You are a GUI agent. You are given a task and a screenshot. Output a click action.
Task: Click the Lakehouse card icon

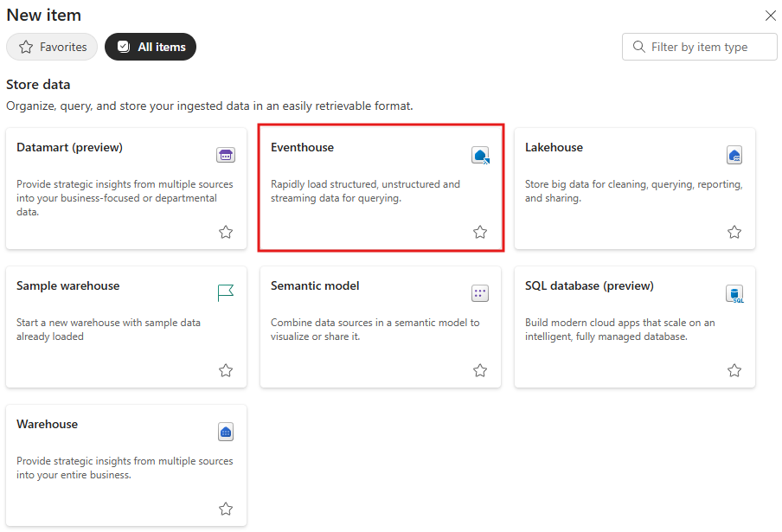[x=734, y=155]
